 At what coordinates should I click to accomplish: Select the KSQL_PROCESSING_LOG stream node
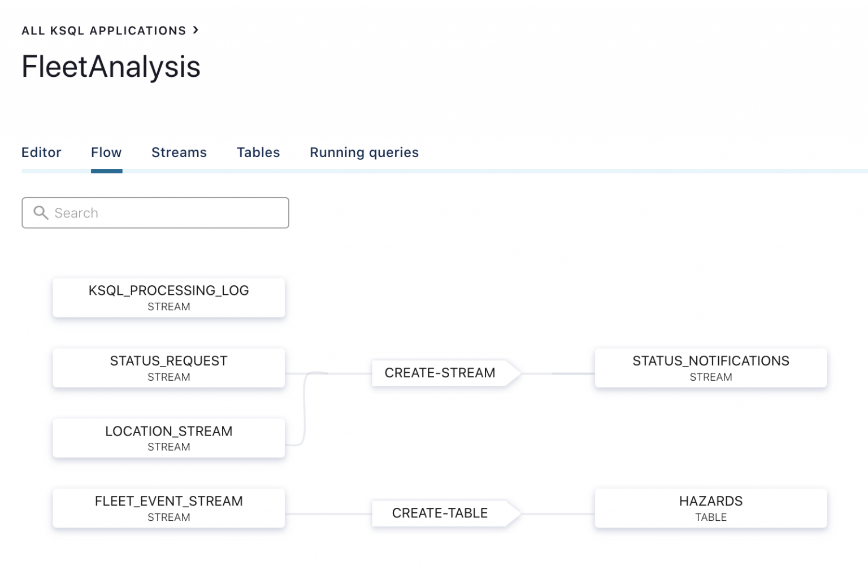coord(168,297)
